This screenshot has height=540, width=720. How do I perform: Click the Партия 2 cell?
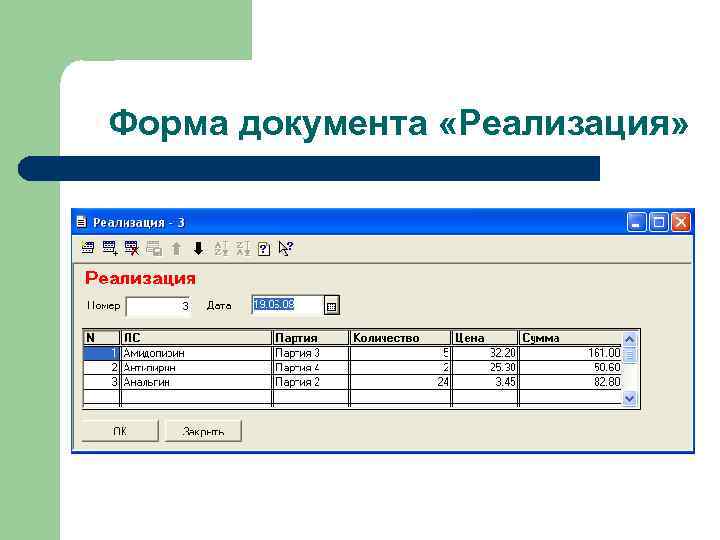pyautogui.click(x=311, y=382)
